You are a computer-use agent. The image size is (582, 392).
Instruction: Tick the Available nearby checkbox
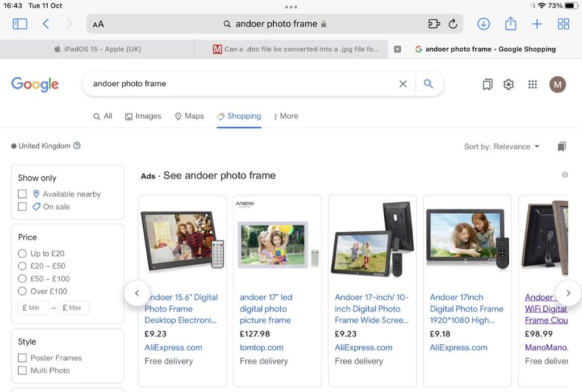pyautogui.click(x=22, y=194)
